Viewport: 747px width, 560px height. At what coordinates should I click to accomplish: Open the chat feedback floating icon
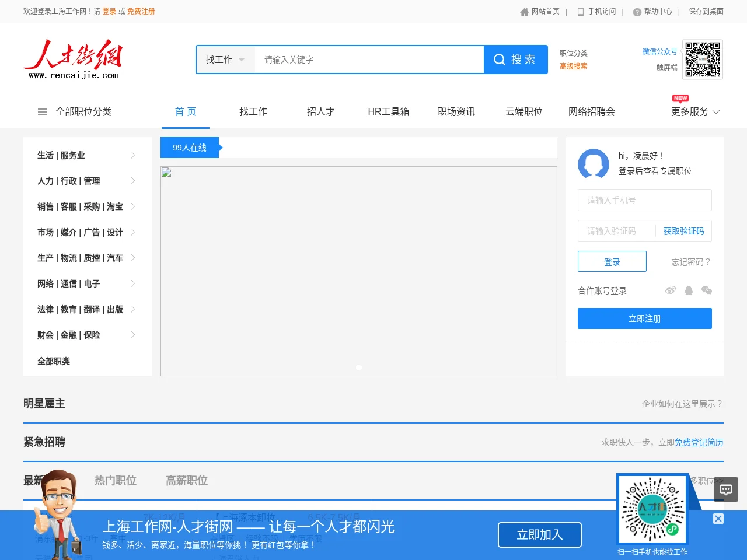tap(726, 489)
